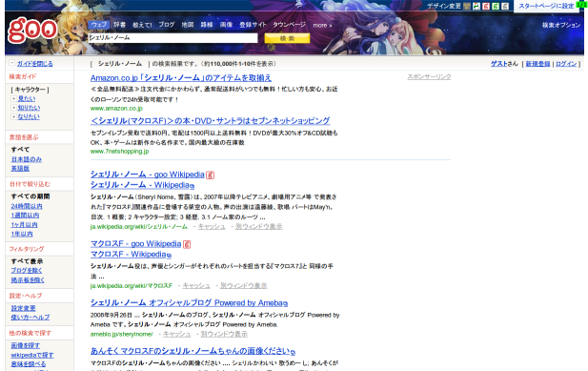
Task: Open the 見たい guide link
Action: 27,98
